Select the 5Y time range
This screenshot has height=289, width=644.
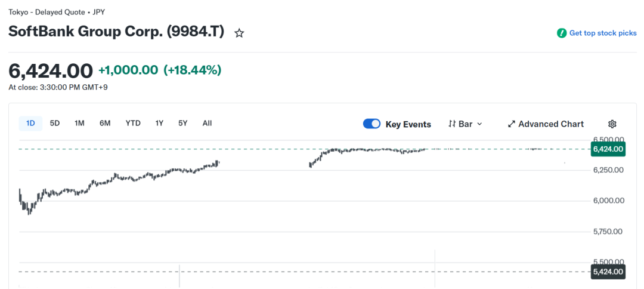coord(183,123)
